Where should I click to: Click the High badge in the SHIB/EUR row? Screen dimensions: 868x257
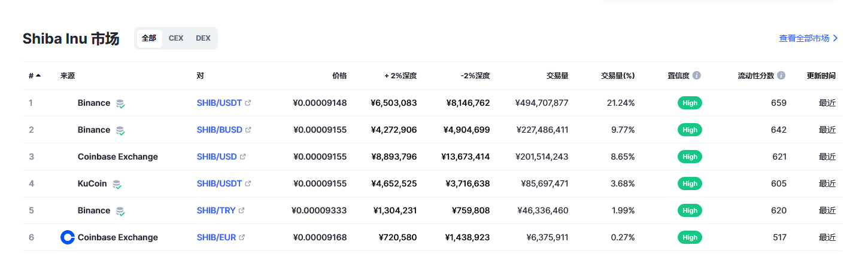point(690,237)
